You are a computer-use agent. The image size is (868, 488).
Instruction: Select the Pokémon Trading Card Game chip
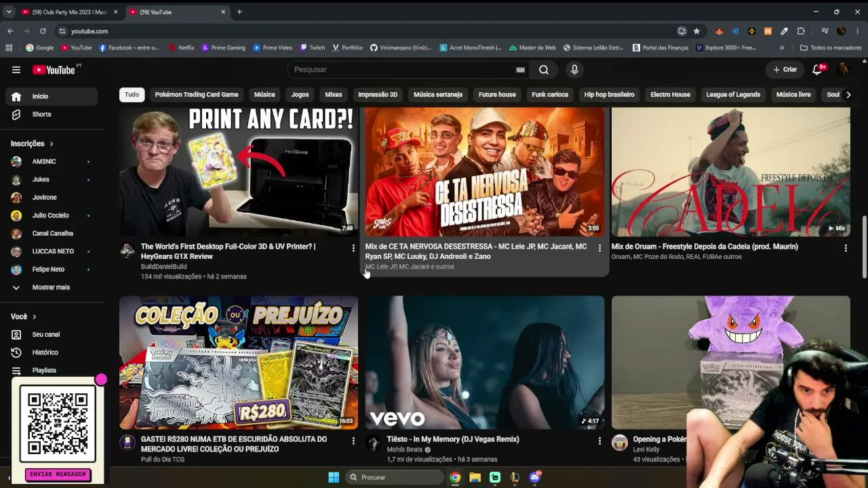pos(197,95)
